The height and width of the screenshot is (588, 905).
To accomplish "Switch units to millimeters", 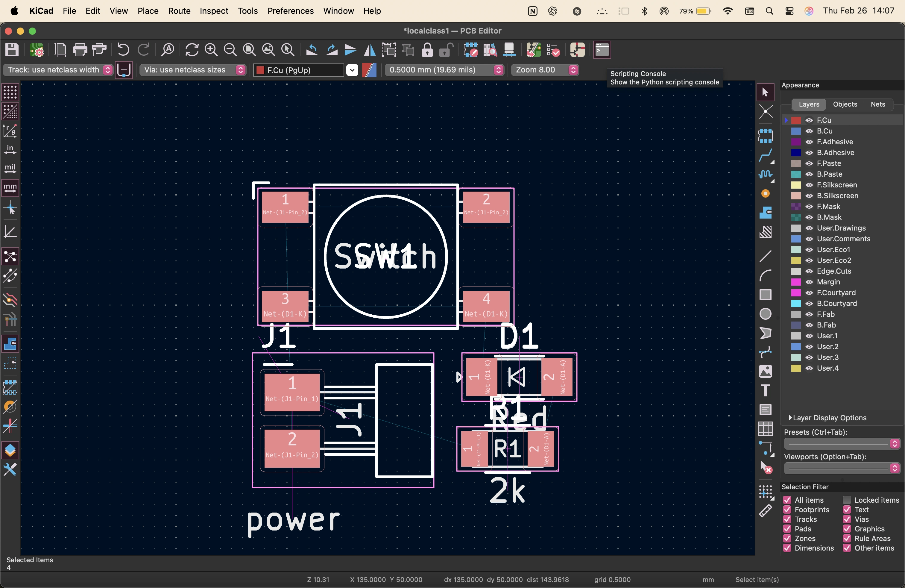I will 10,188.
